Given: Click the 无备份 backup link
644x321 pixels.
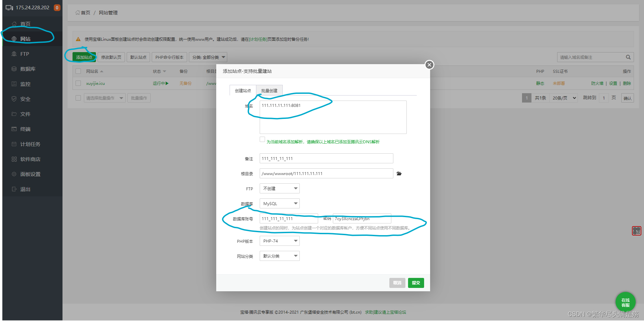Looking at the screenshot, I should [185, 83].
